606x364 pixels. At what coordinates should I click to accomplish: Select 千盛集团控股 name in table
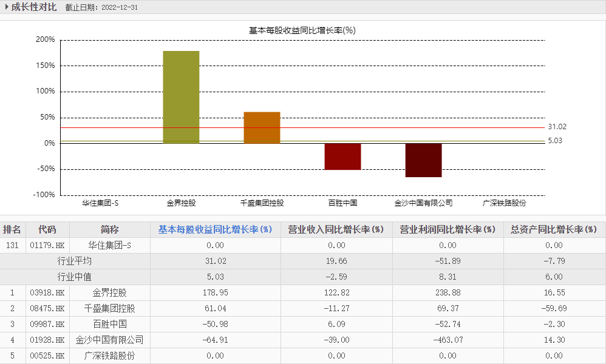pyautogui.click(x=109, y=309)
